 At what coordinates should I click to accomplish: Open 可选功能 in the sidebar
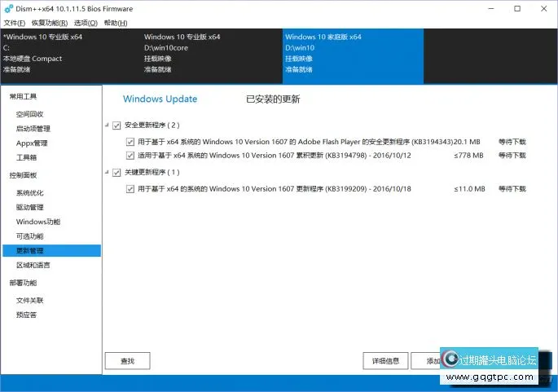click(29, 236)
